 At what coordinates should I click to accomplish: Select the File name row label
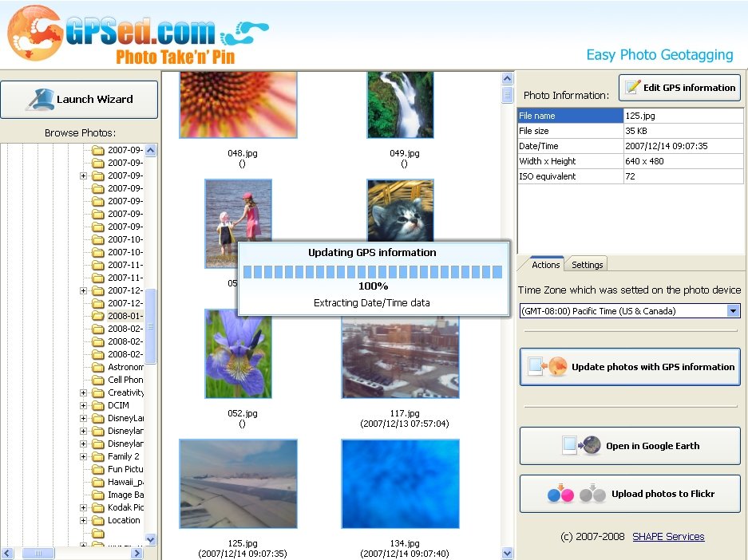(x=571, y=116)
